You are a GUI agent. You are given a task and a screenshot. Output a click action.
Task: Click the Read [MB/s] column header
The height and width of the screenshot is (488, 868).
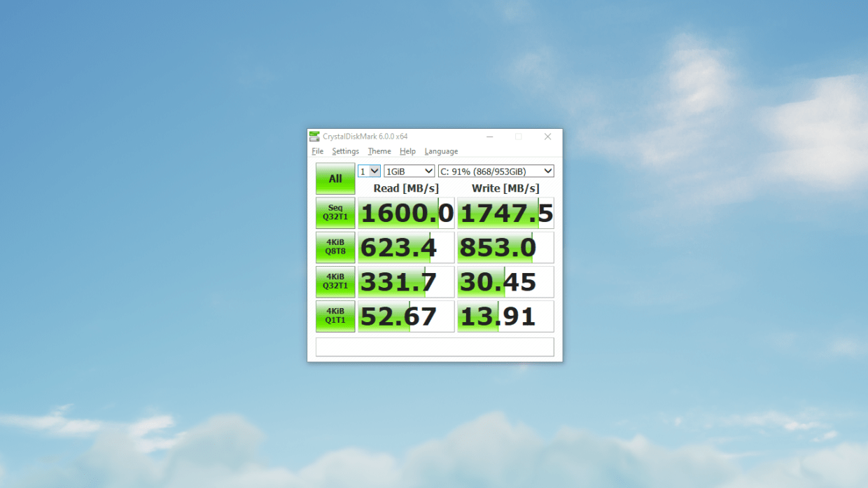point(406,188)
